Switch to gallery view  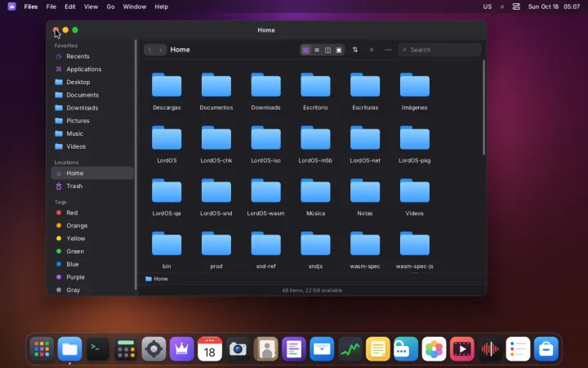339,50
